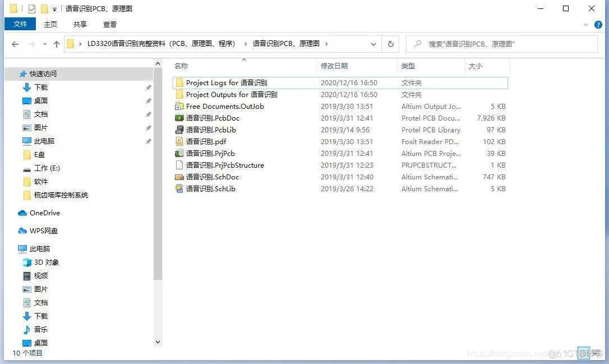The width and height of the screenshot is (609, 364).
Task: Click the 视频 film icon in sidebar
Action: 27,276
